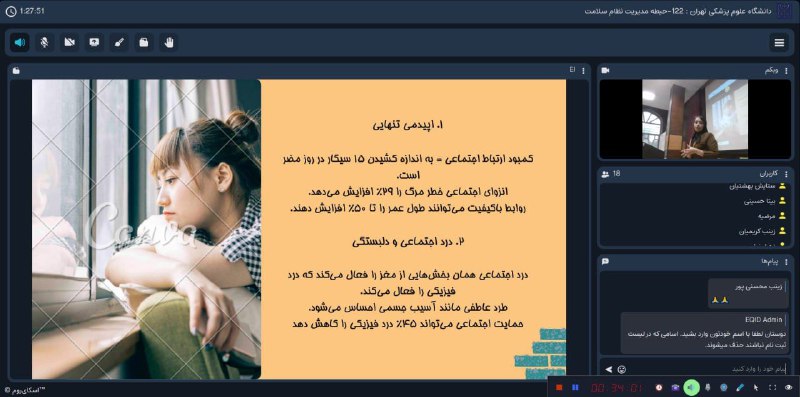Select the recorder pen annotation tool

tap(741, 388)
